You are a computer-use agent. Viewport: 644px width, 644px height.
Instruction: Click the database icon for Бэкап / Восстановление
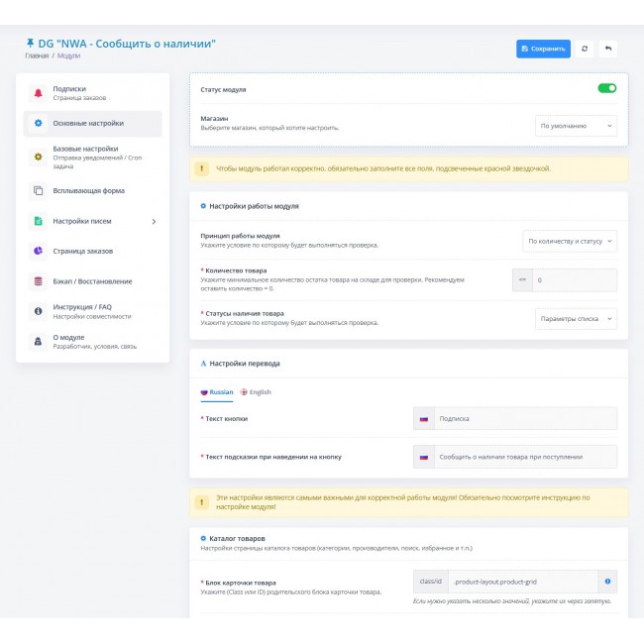39,281
